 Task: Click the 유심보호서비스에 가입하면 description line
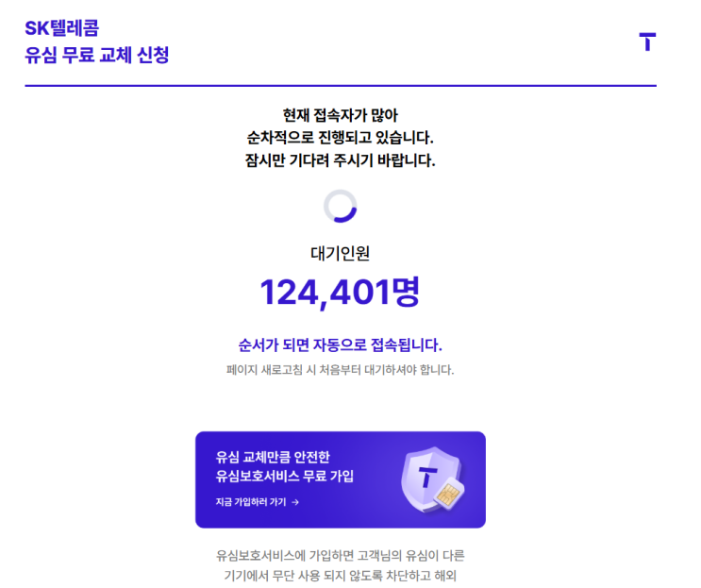pos(341,556)
